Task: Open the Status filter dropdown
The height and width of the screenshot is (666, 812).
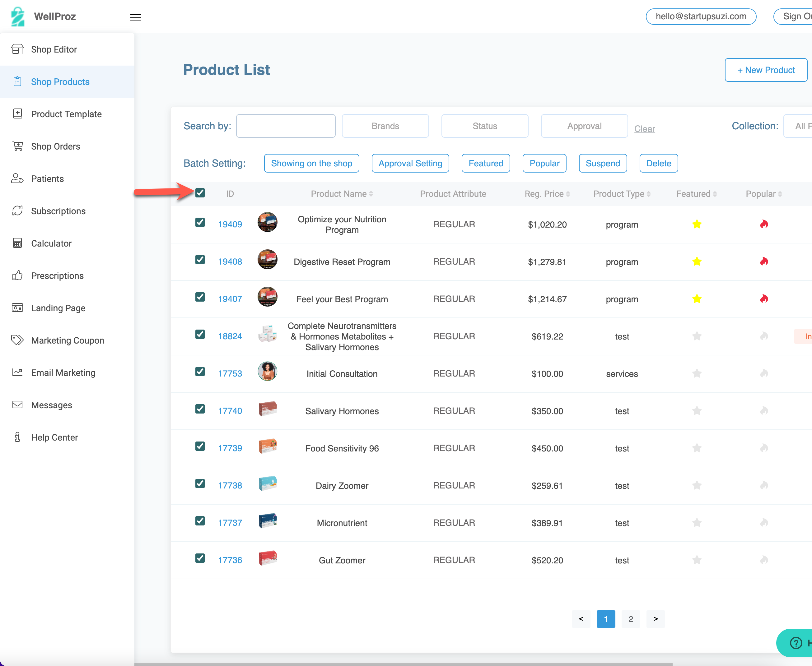Action: tap(484, 126)
